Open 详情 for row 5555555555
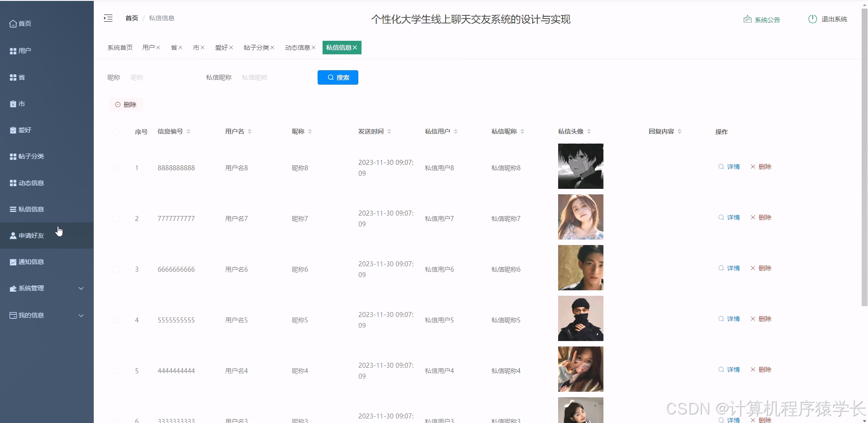The width and height of the screenshot is (868, 423). coord(729,319)
